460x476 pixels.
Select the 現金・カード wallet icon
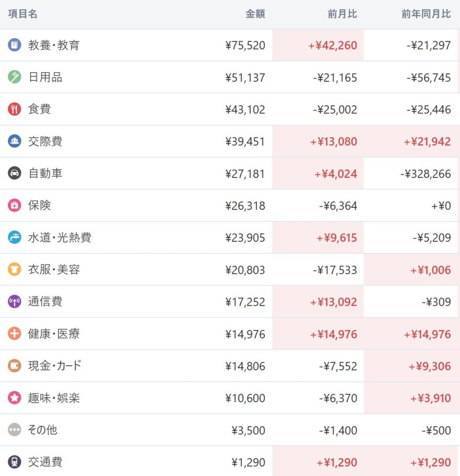(14, 366)
